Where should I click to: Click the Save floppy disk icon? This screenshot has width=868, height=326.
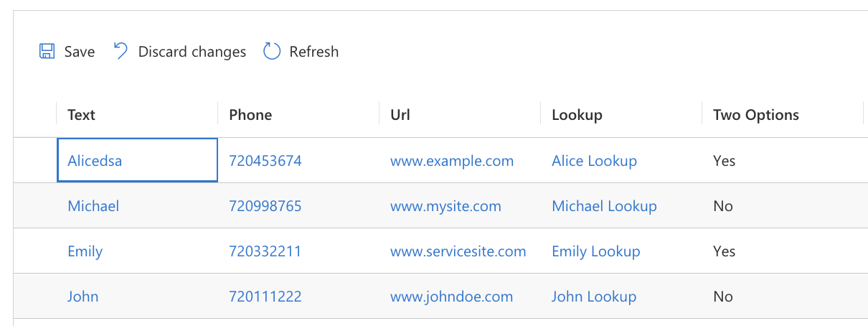(x=47, y=52)
